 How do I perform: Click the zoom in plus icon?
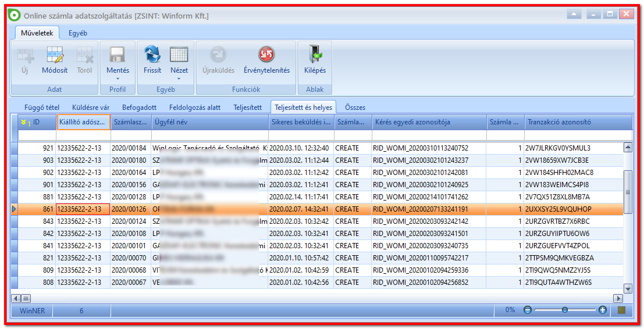point(603,310)
